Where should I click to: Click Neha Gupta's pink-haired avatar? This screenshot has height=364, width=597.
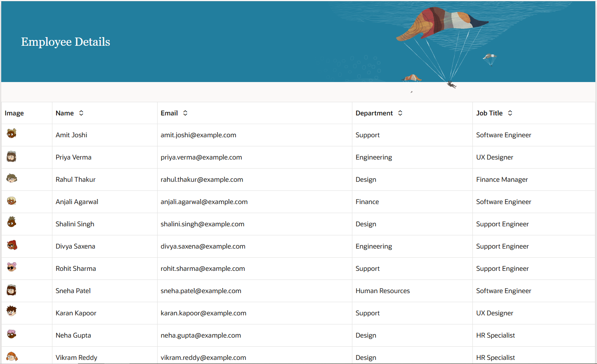(12, 334)
